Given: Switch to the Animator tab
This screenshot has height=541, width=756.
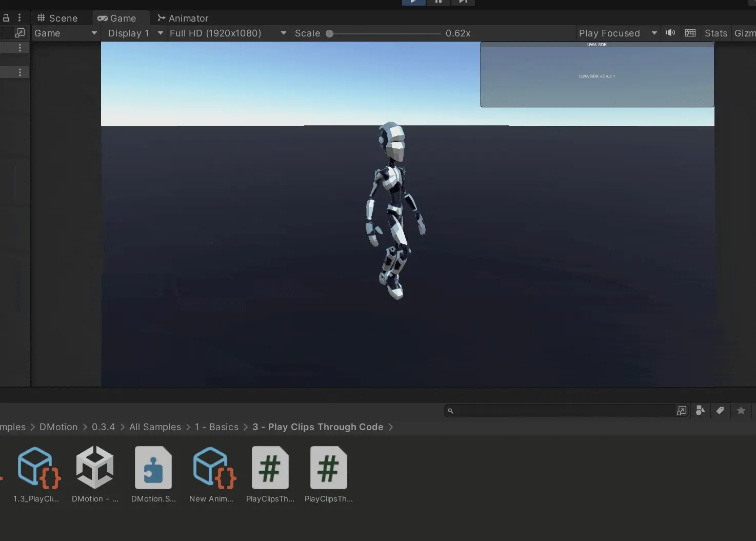Looking at the screenshot, I should click(183, 18).
